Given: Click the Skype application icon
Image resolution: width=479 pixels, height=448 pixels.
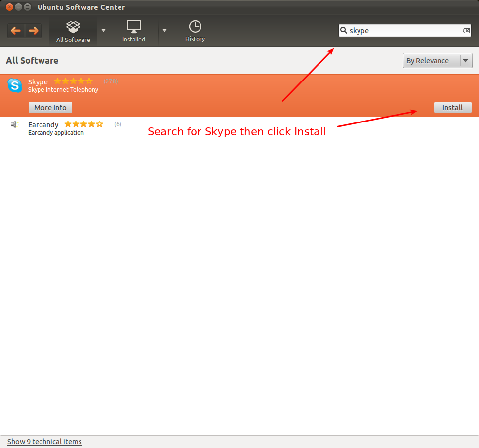Looking at the screenshot, I should click(15, 85).
